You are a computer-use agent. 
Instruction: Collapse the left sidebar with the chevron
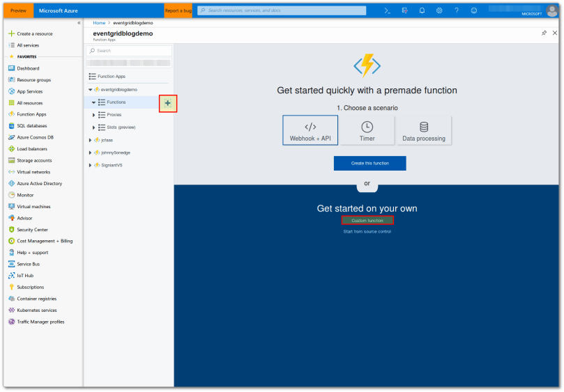78,23
